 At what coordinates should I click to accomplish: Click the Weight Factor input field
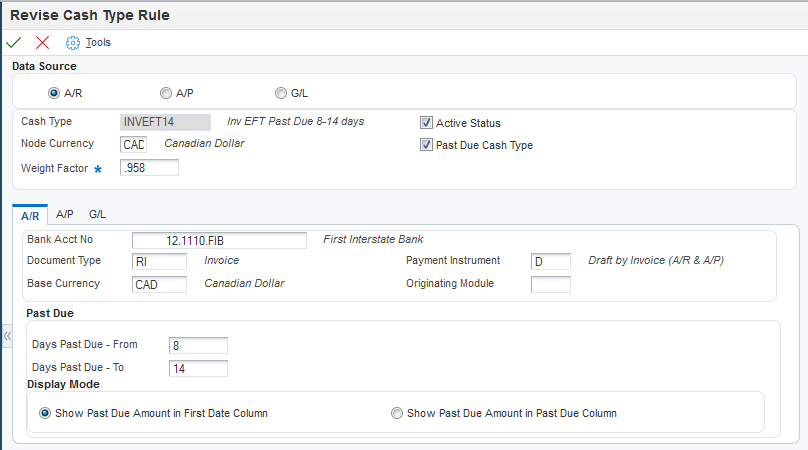tap(148, 167)
